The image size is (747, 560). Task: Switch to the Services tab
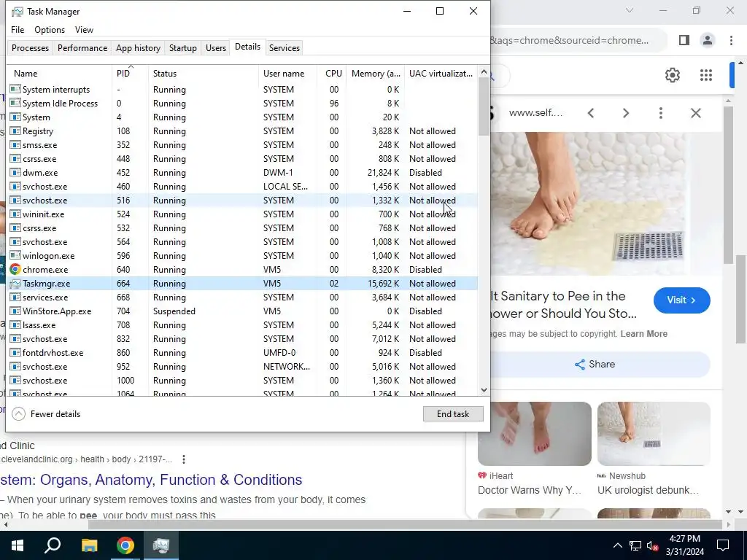point(285,48)
